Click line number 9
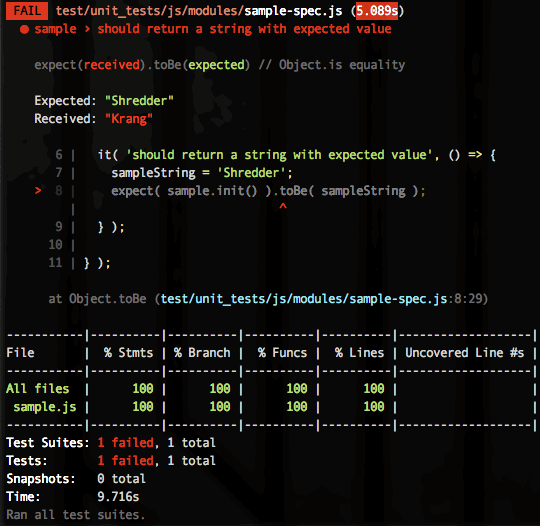Screen dimensions: 540x526 pyautogui.click(x=59, y=227)
